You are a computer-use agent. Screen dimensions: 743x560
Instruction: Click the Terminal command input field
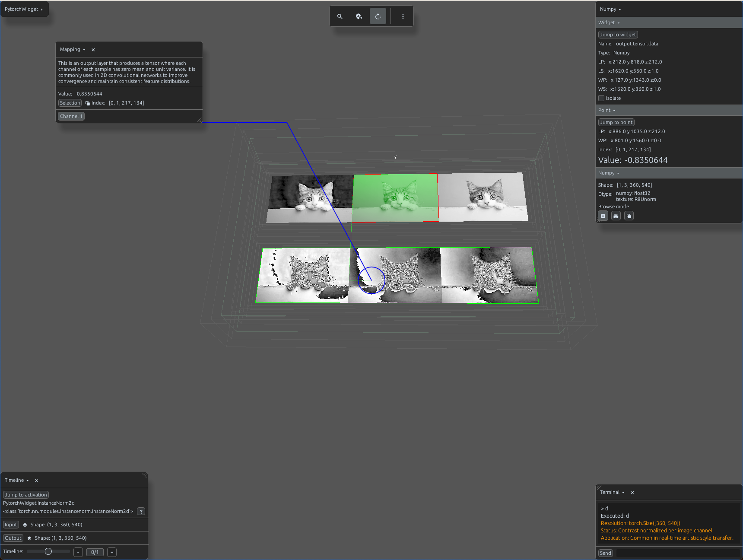pos(678,553)
